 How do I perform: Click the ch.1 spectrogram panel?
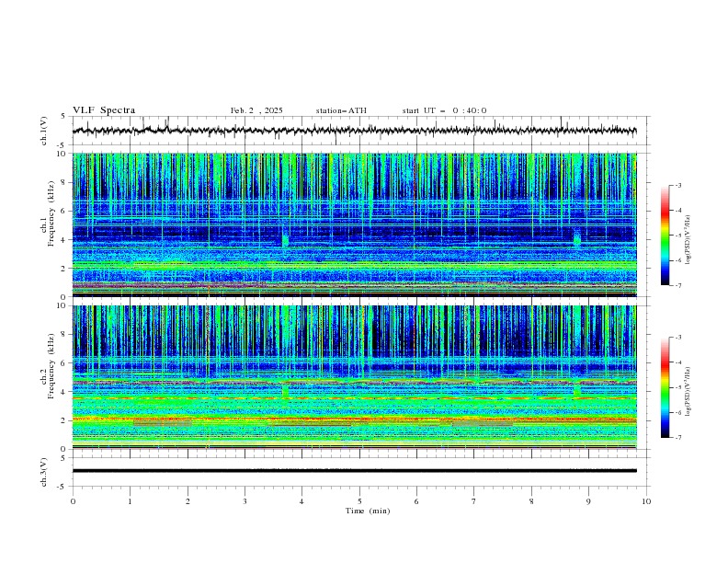pos(355,224)
